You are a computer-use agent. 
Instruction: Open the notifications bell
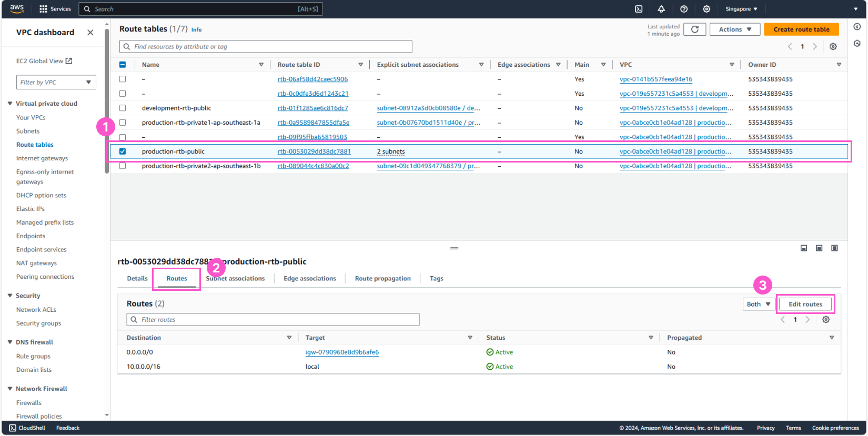coord(661,9)
